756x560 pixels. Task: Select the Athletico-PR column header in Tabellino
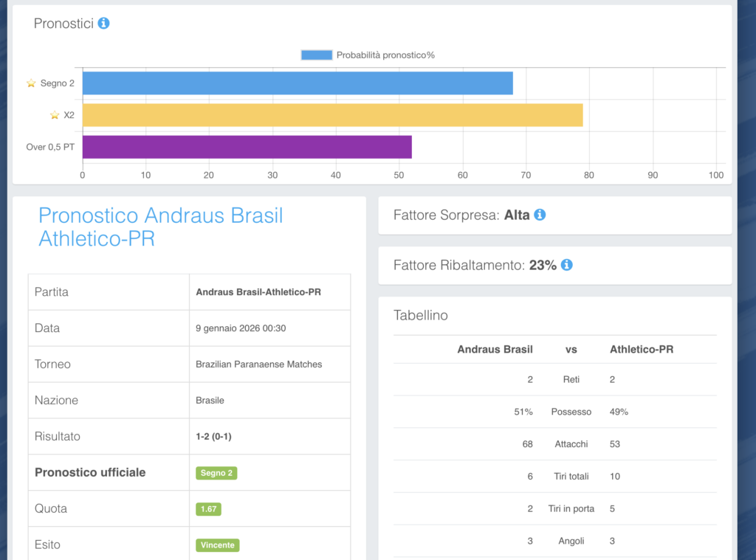(x=641, y=349)
